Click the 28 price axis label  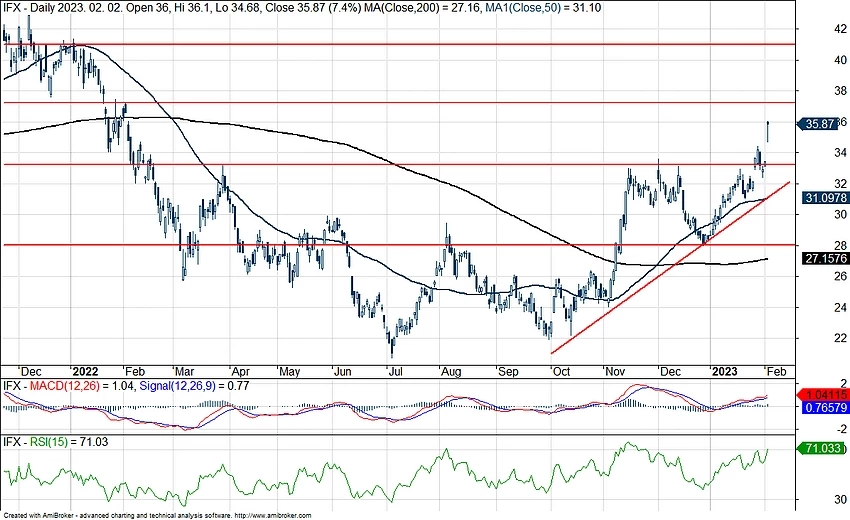(840, 245)
